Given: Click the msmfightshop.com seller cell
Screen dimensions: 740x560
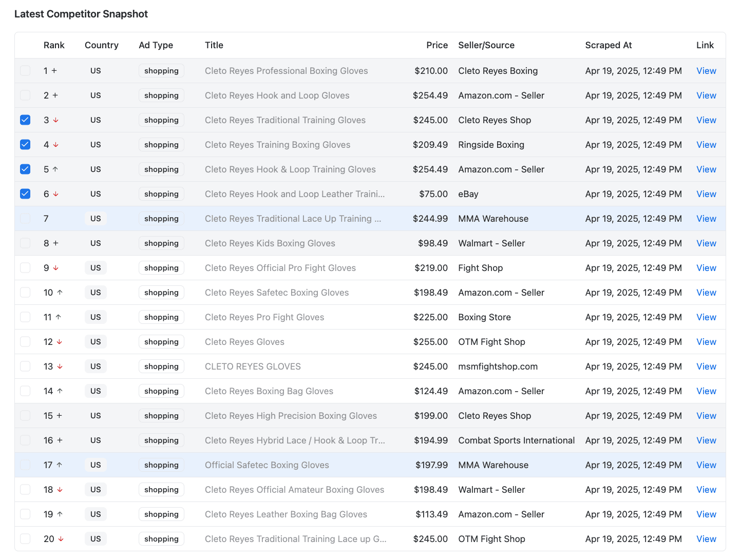Looking at the screenshot, I should (498, 366).
